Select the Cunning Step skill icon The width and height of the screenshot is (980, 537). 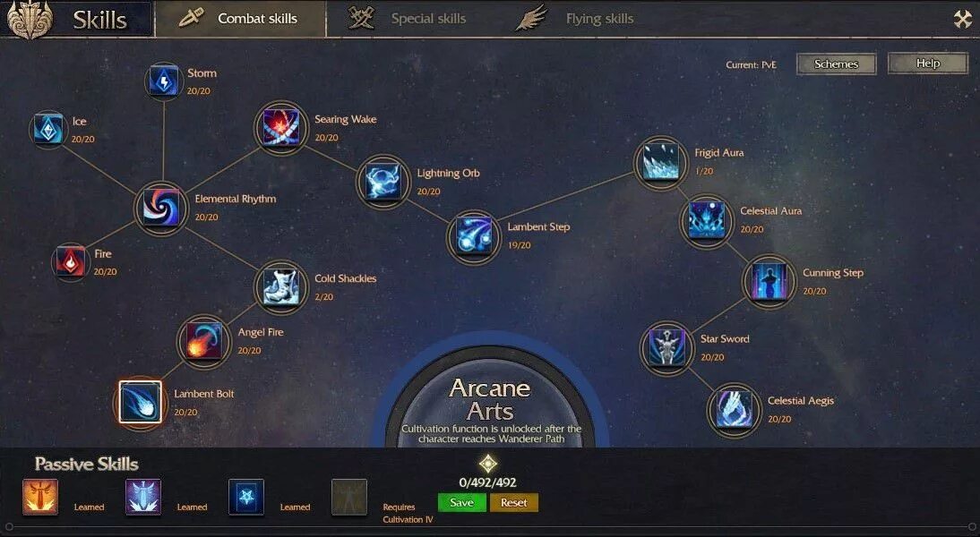coord(769,282)
